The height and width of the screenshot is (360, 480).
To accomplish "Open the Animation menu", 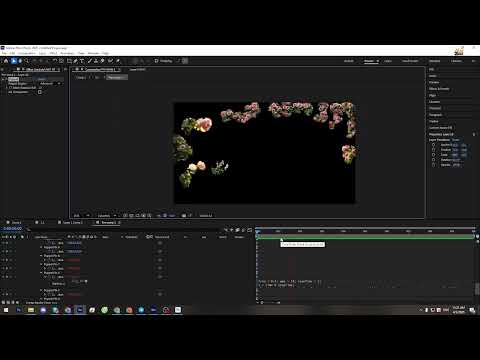I will (67, 53).
